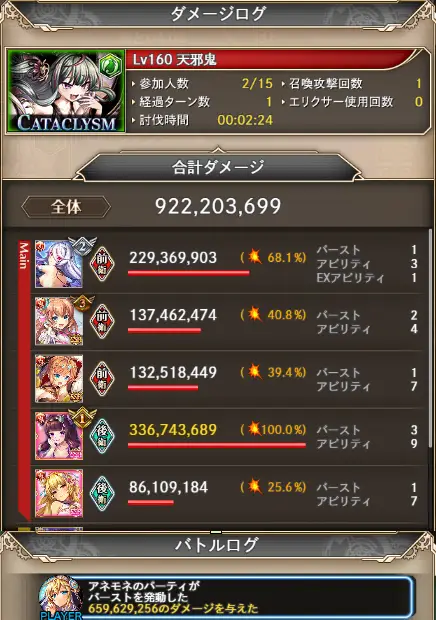Collapse the handle above the バトルログ header
This screenshot has width=436, height=620.
tap(216, 532)
